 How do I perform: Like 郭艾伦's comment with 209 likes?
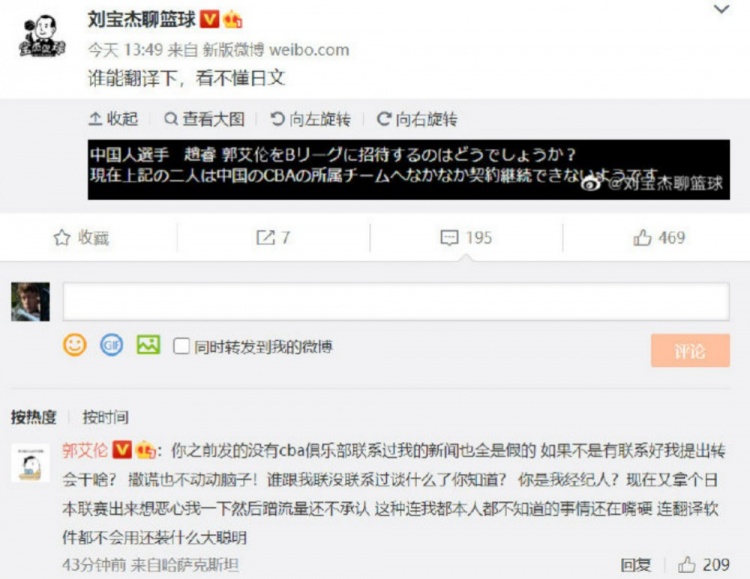(704, 565)
